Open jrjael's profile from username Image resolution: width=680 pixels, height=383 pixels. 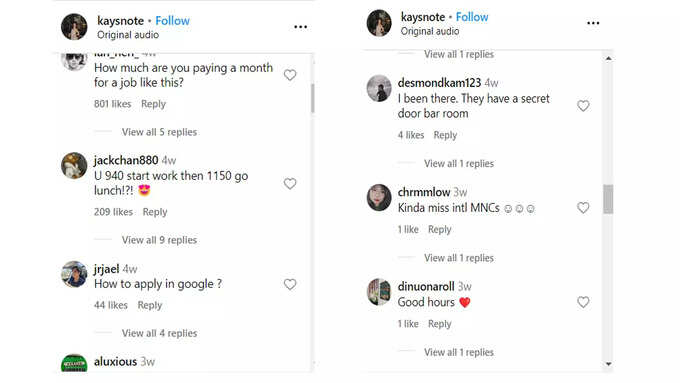coord(106,269)
